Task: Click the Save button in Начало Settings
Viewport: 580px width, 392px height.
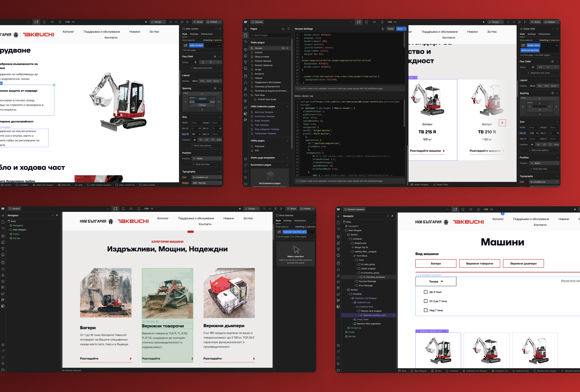Action: [x=400, y=29]
